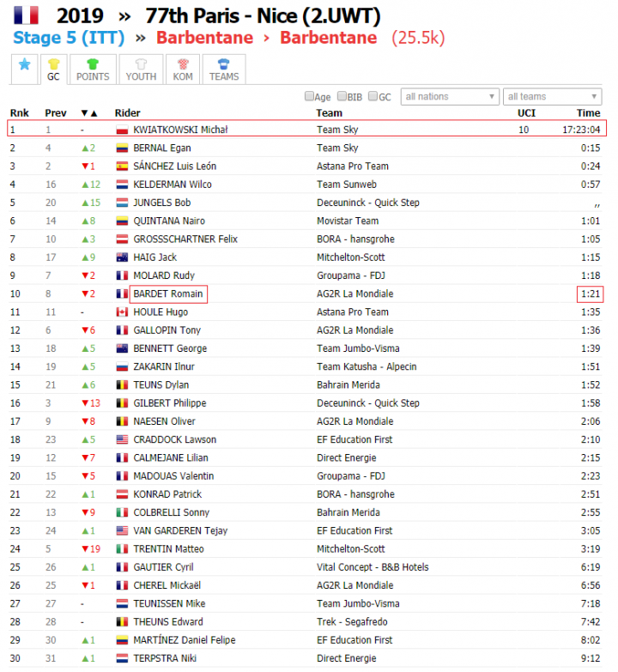Viewport: 618px width, 672px height.
Task: Click the blue star stage results icon
Action: point(24,64)
